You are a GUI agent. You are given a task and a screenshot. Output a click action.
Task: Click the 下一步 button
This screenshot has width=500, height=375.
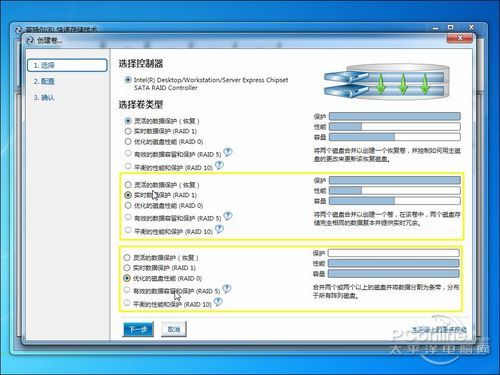click(138, 329)
